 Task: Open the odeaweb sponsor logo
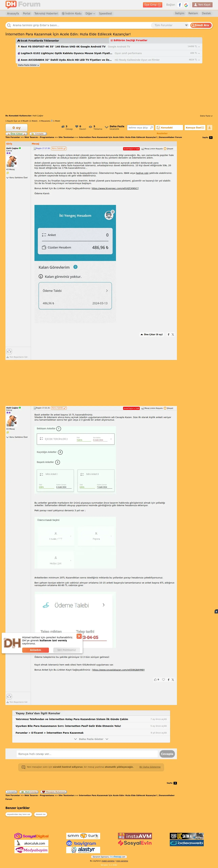click(187, 843)
